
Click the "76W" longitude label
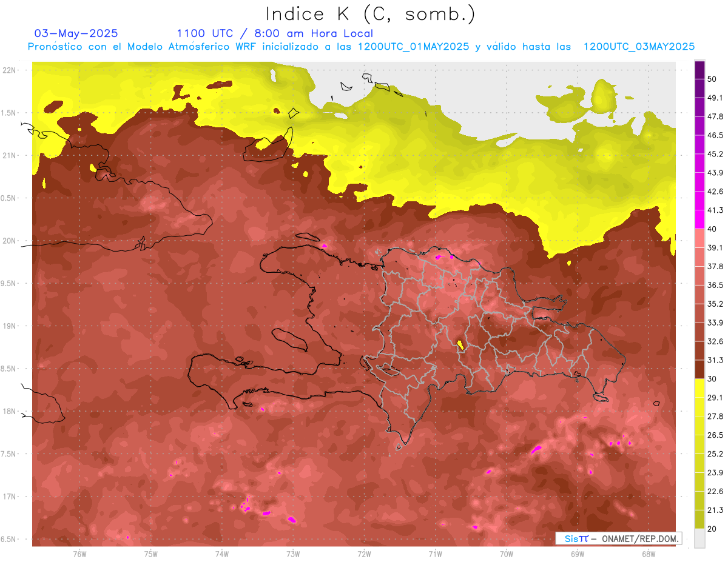[x=79, y=554]
